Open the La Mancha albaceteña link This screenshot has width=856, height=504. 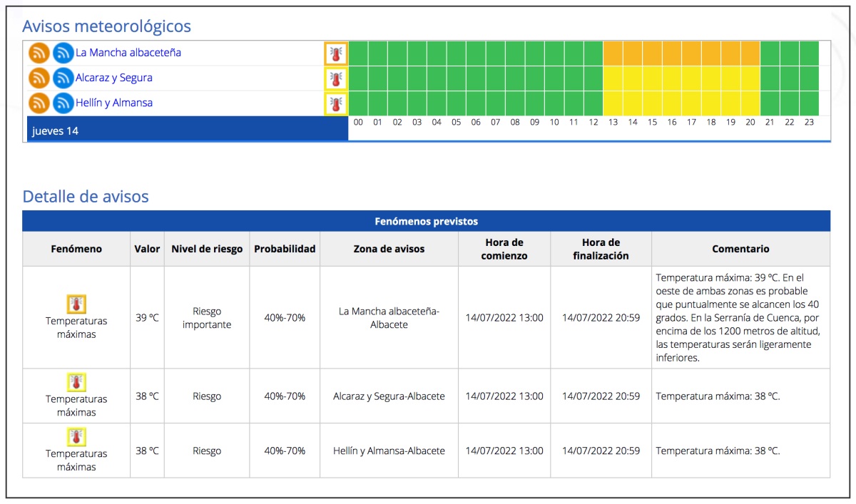point(128,53)
